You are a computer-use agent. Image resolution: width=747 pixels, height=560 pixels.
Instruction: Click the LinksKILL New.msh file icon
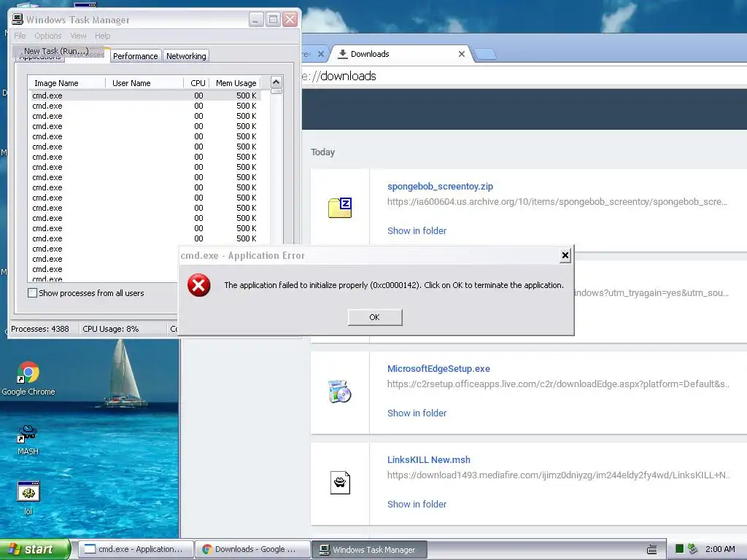340,483
